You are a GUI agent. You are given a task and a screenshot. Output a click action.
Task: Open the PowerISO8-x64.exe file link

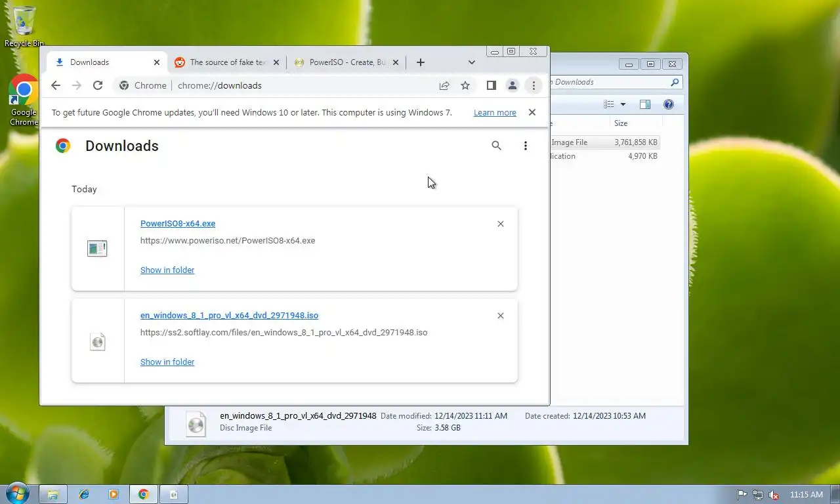click(x=178, y=224)
